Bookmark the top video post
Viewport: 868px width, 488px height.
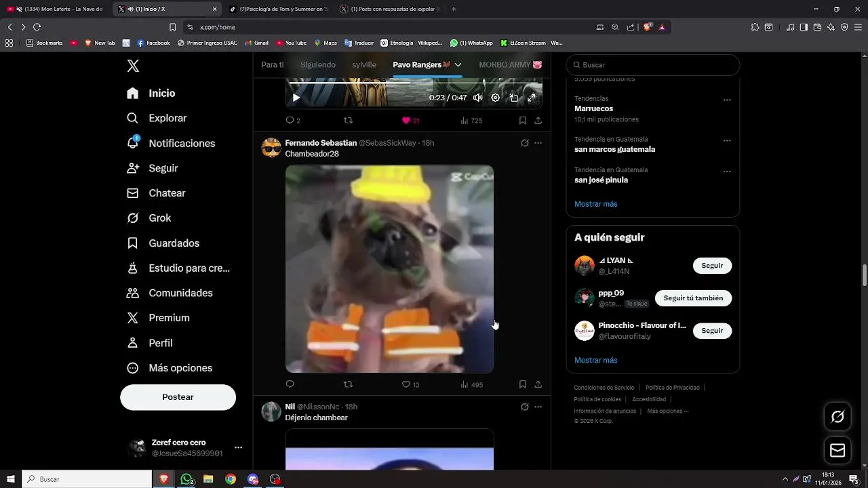coord(522,121)
